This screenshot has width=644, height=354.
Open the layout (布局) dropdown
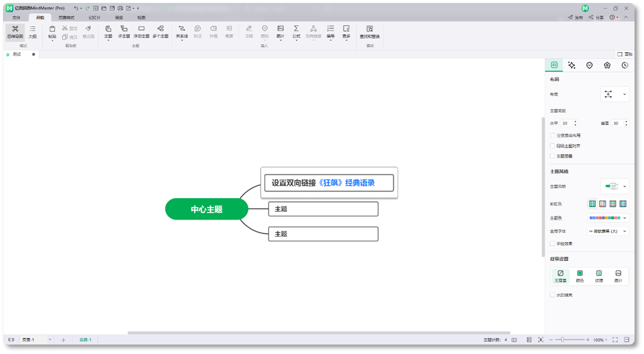615,94
